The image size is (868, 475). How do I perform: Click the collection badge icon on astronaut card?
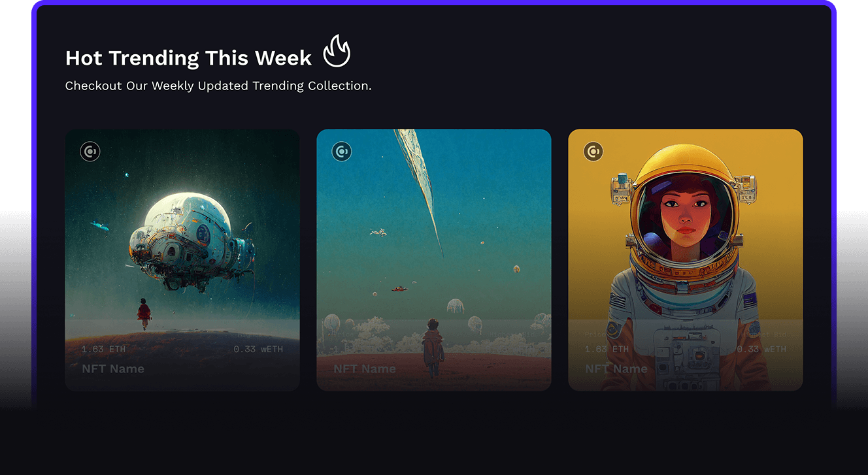593,152
